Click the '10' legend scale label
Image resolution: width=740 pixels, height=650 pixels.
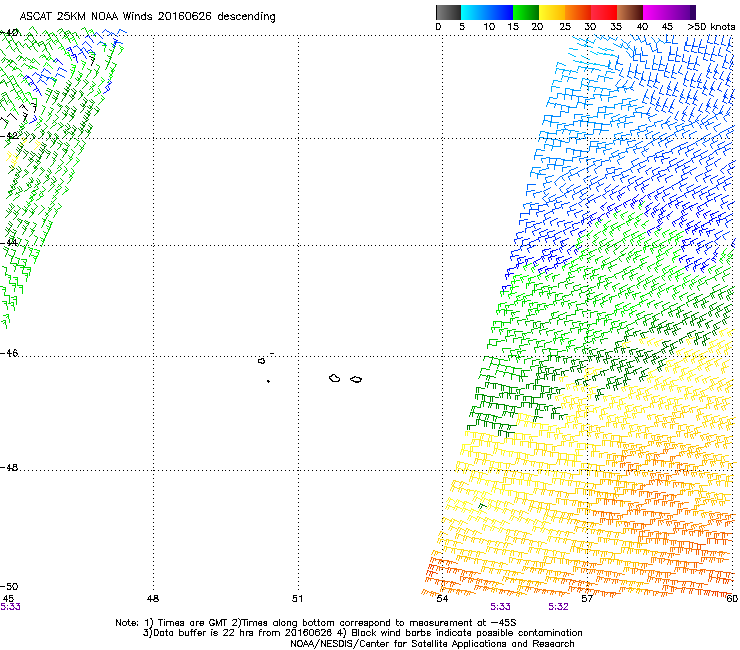click(489, 27)
